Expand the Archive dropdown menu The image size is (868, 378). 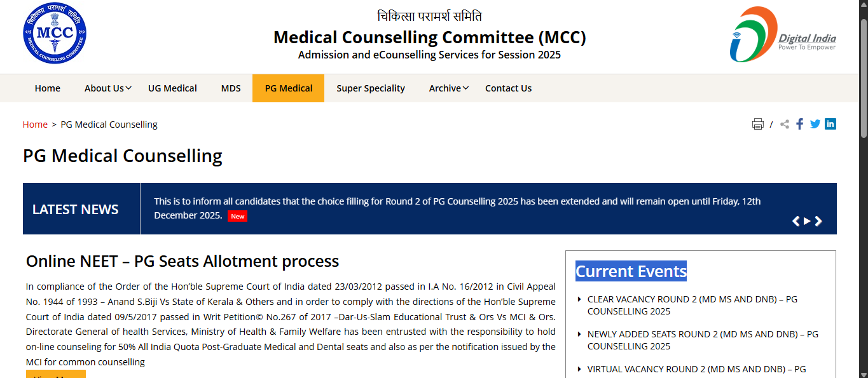(448, 88)
